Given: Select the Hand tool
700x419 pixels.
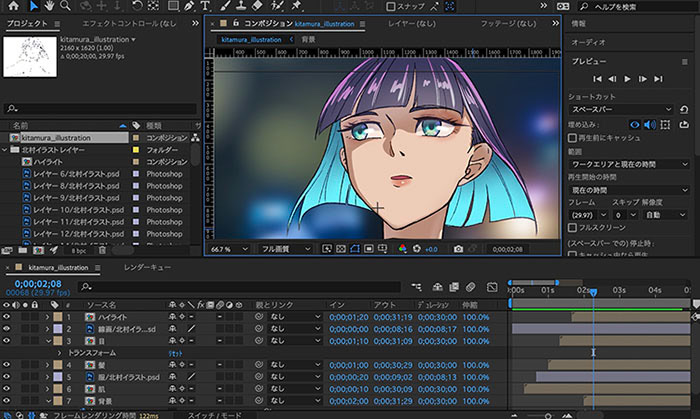Looking at the screenshot, I should pyautogui.click(x=49, y=6).
